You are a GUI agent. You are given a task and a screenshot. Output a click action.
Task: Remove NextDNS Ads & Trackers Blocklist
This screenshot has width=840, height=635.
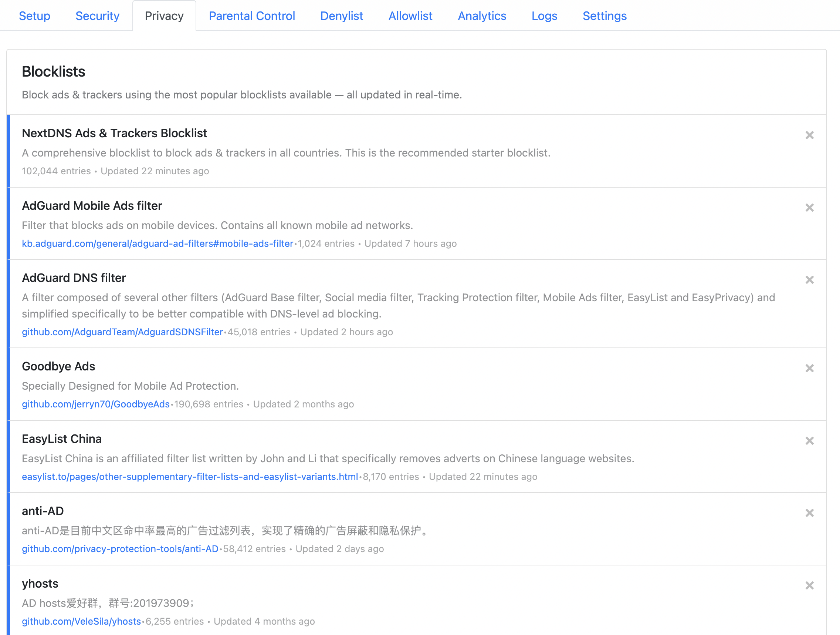coord(809,135)
